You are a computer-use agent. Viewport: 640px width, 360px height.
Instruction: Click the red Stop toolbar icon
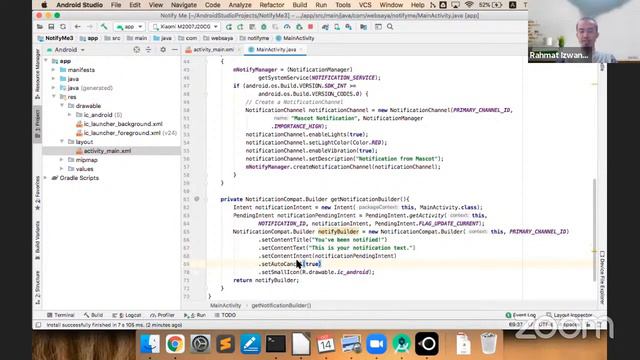311,27
